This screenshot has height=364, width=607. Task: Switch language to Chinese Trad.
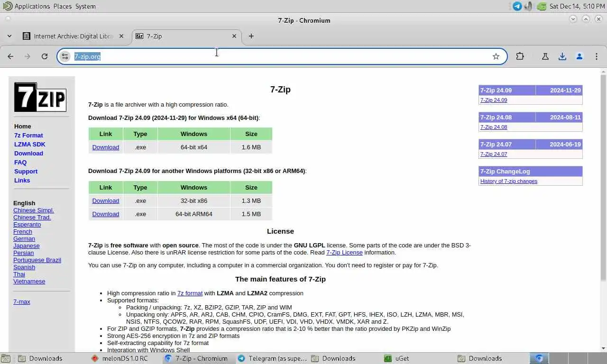(32, 218)
